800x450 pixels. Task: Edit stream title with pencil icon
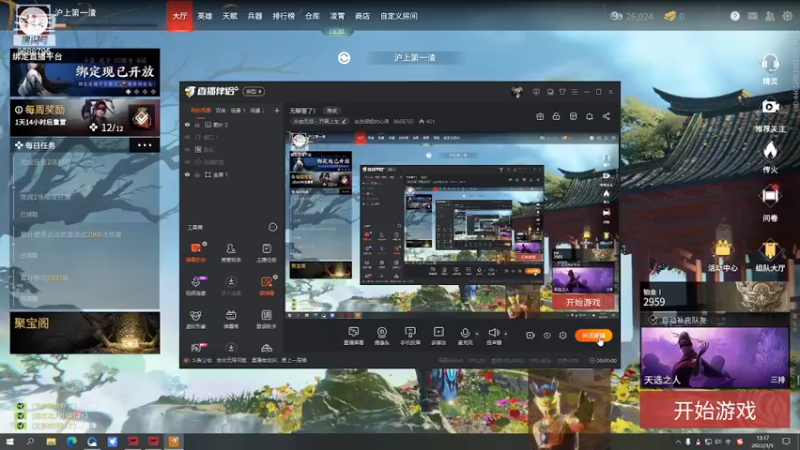coord(344,121)
